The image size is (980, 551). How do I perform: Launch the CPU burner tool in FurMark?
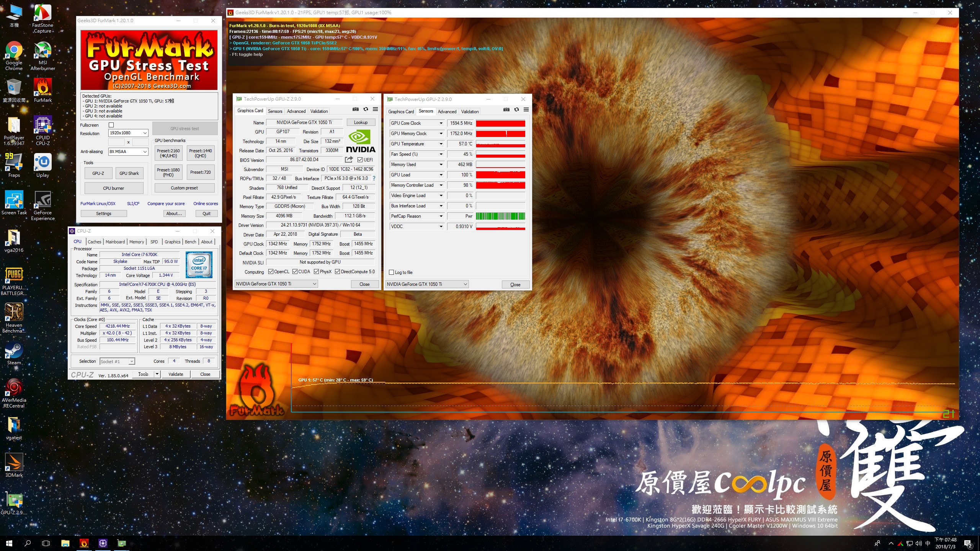click(x=114, y=188)
